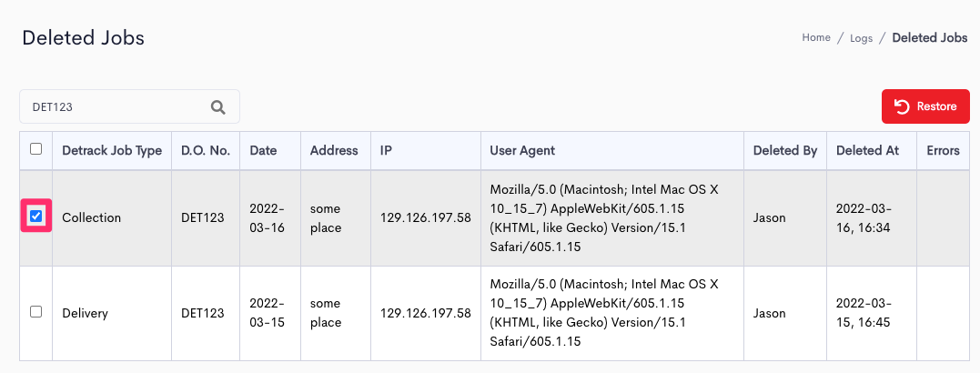Sort by Detrack Job Type column header
The height and width of the screenshot is (373, 980).
(112, 151)
